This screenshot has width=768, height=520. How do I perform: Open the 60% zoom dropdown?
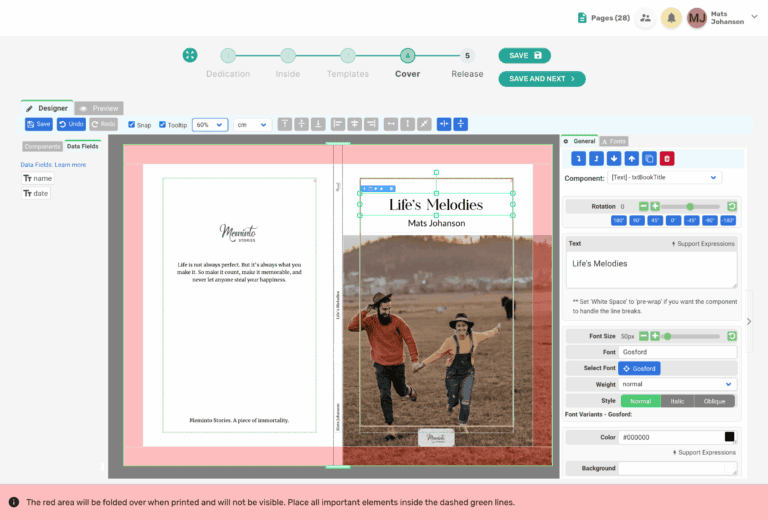(x=209, y=125)
